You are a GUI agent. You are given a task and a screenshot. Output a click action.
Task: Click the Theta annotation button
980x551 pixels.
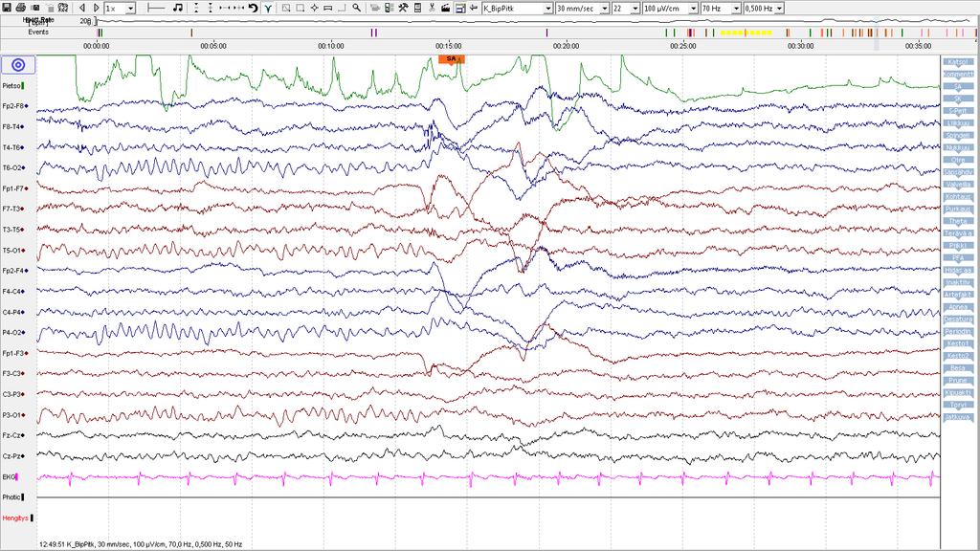point(958,221)
